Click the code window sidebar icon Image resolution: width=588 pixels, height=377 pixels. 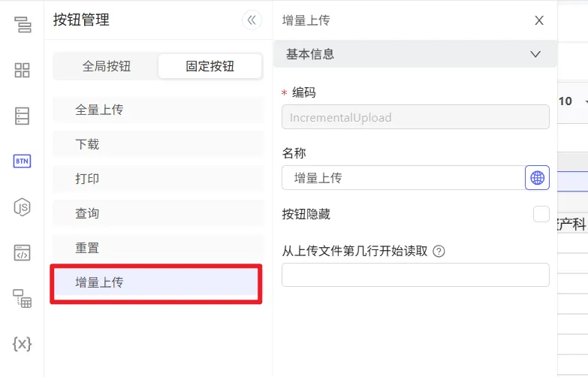pyautogui.click(x=23, y=252)
